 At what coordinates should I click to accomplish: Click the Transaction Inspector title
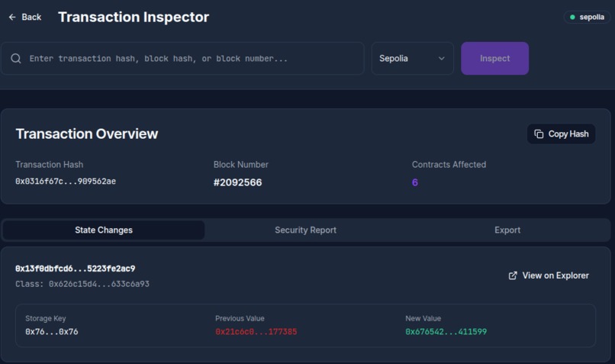[x=134, y=17]
